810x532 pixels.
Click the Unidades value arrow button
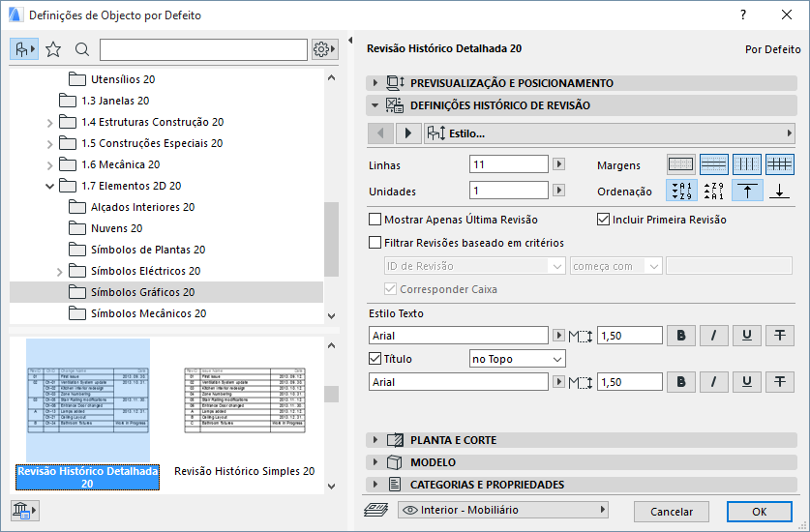tap(558, 191)
